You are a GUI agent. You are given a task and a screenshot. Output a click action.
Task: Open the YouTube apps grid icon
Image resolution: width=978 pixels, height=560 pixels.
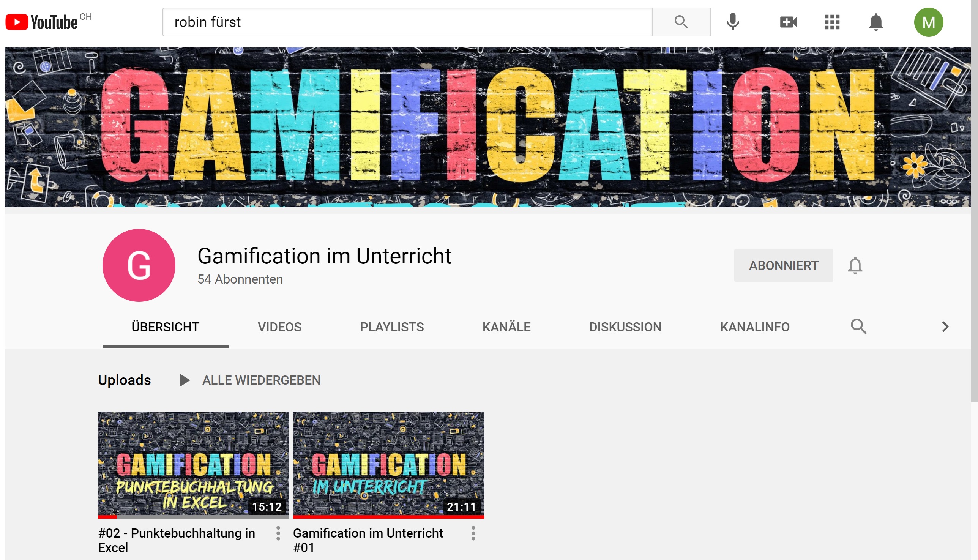(832, 22)
